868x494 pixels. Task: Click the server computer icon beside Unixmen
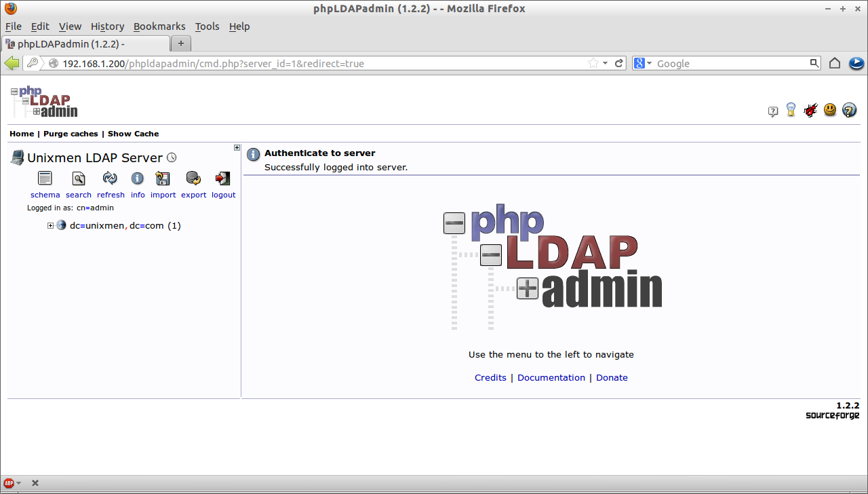click(18, 157)
